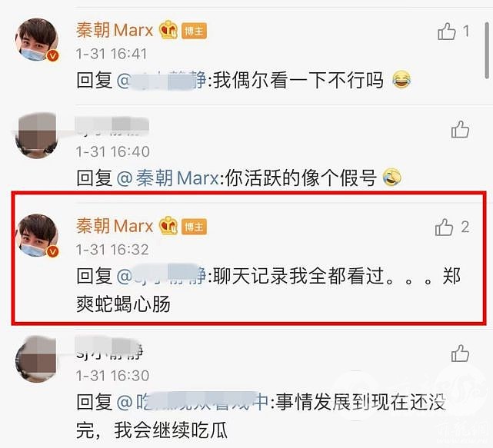Click crown badge on 16:41 秦朝Marx comment
This screenshot has height=448, width=493.
[x=168, y=30]
